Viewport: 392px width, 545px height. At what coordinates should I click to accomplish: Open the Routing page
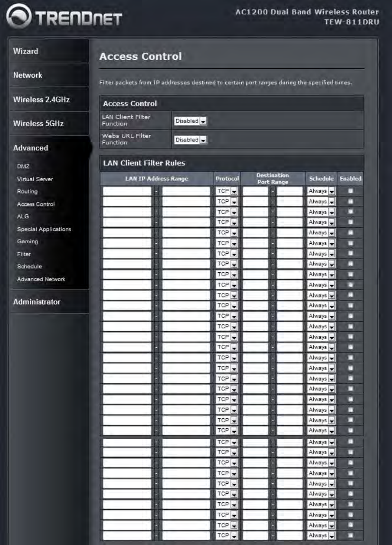click(27, 192)
